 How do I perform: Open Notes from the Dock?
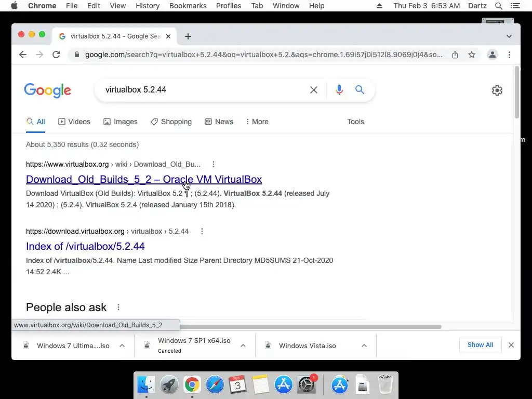point(261,385)
